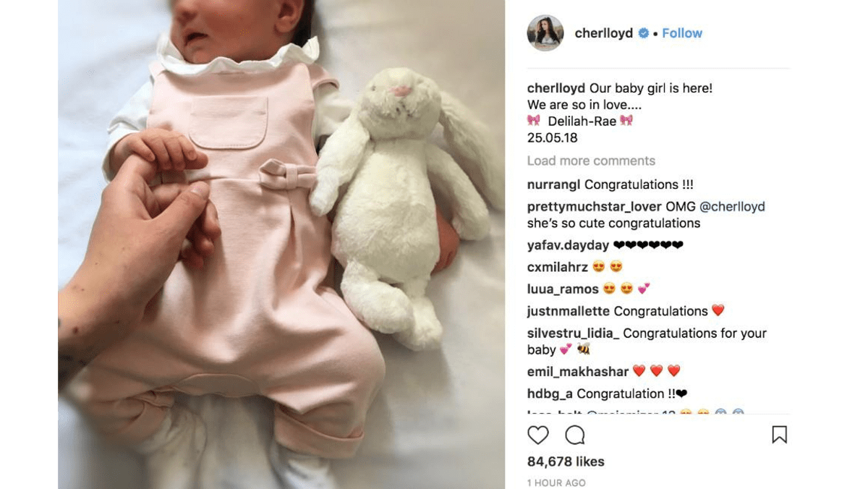Show the 84,678 likes list

pos(566,462)
